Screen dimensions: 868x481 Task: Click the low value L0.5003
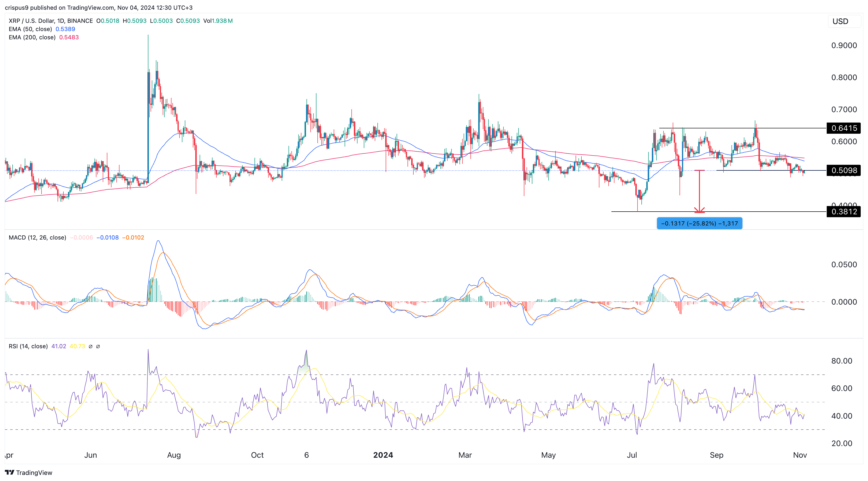click(x=162, y=21)
